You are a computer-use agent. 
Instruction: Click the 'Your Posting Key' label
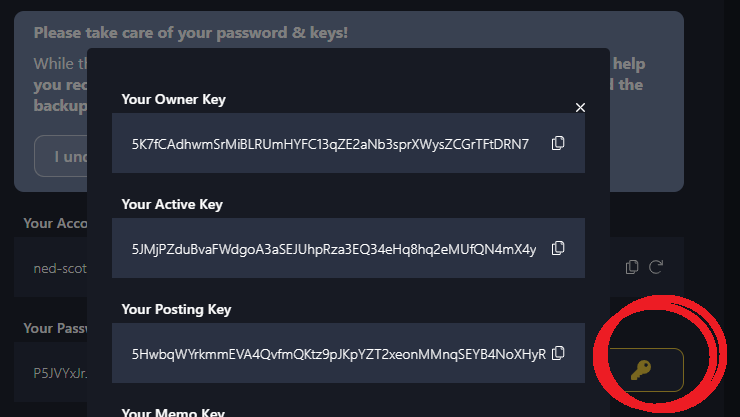point(176,309)
